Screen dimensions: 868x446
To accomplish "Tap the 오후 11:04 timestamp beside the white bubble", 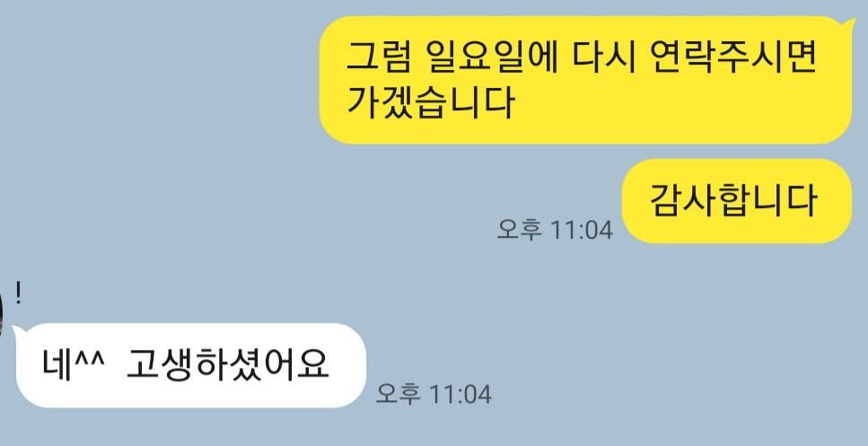I will tap(434, 394).
